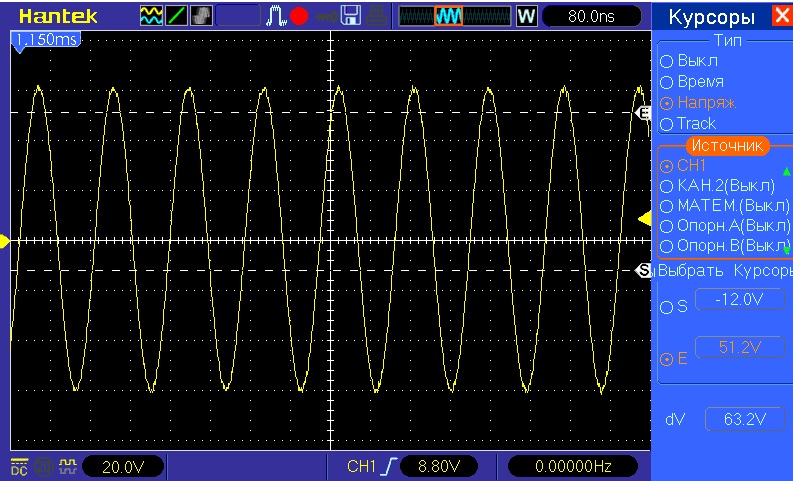Close the Курсоры panel

coord(781,16)
